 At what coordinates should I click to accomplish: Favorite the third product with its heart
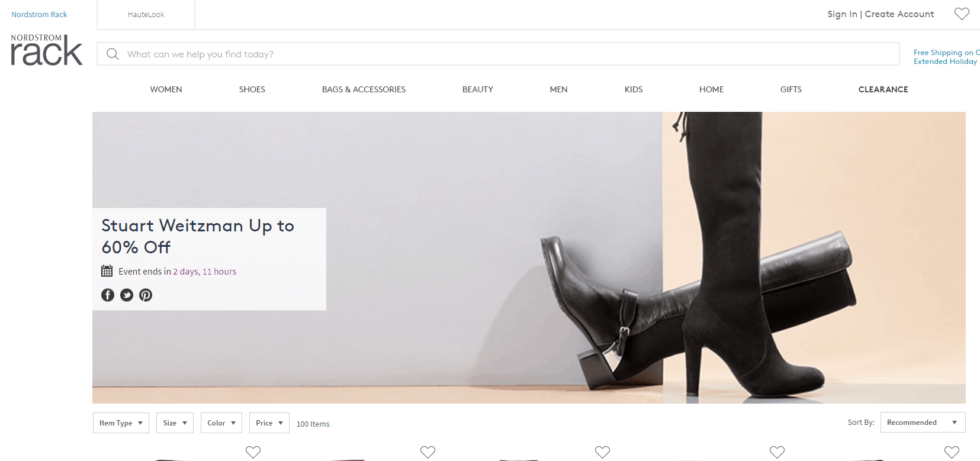602,452
